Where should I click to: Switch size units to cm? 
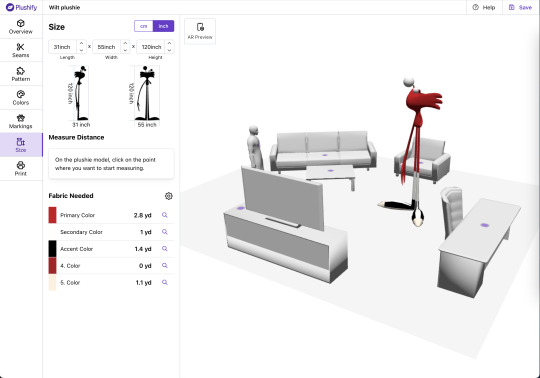144,26
